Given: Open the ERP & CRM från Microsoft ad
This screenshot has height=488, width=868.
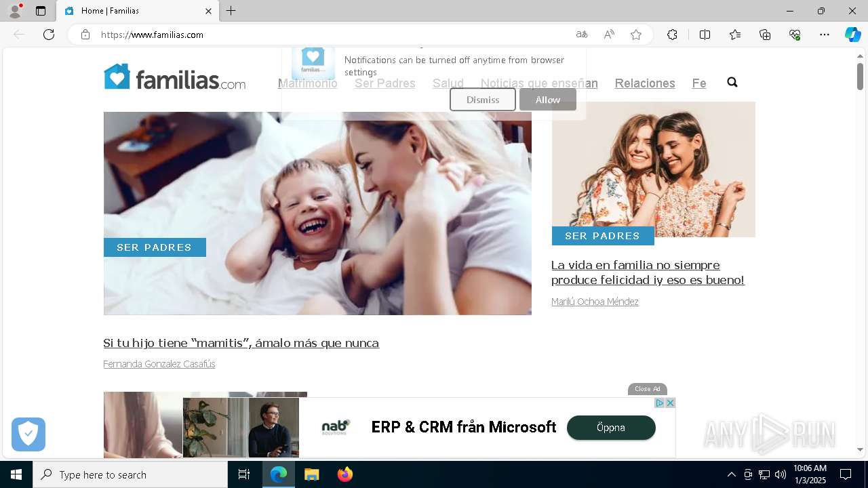Looking at the screenshot, I should click(464, 427).
